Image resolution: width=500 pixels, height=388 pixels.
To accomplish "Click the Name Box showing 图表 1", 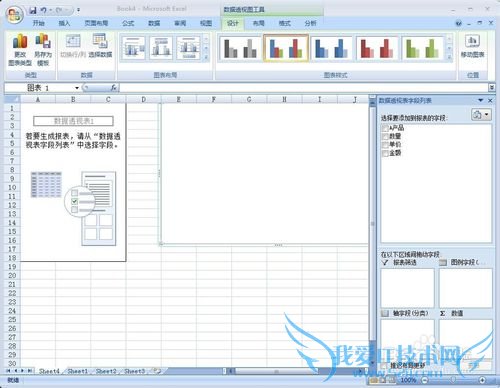I will 39,88.
